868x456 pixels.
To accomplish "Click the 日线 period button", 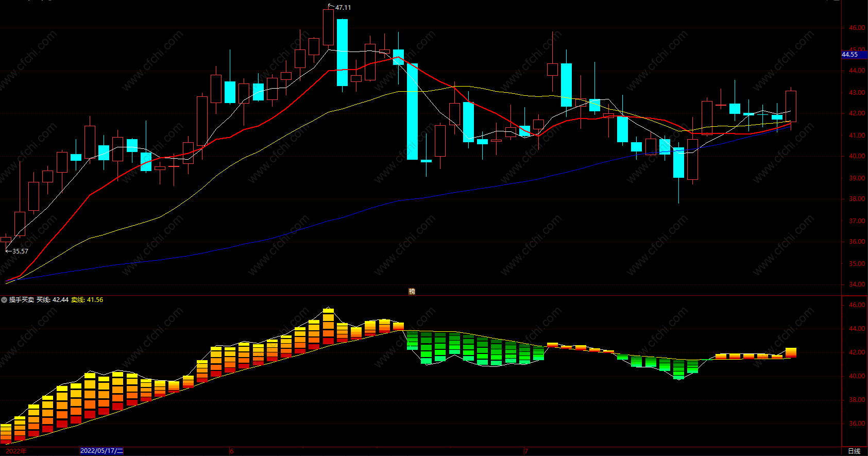I will (x=854, y=451).
